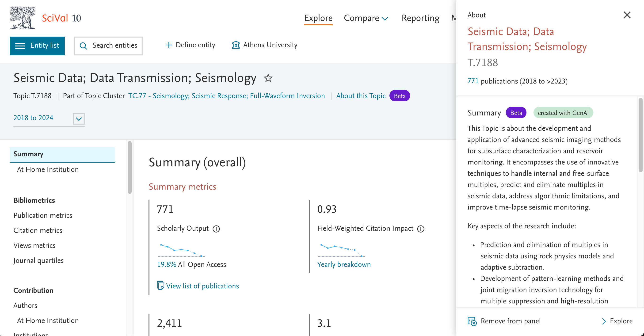
Task: Expand the Compare menu
Action: coord(366,18)
